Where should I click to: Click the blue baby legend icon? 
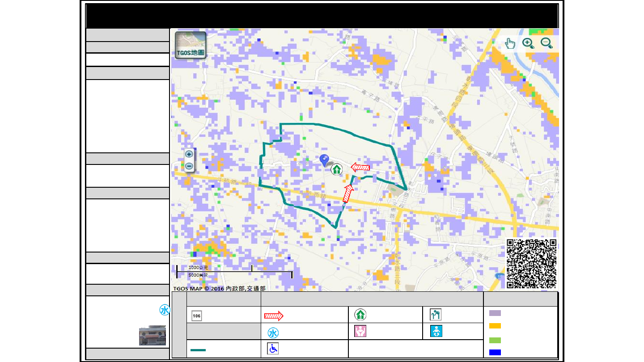tap(436, 331)
